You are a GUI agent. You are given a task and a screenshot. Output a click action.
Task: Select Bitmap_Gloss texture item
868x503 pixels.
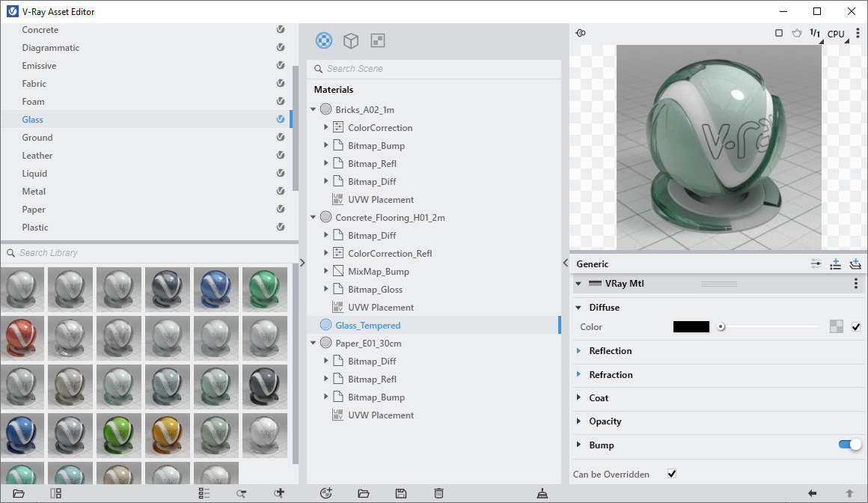(375, 289)
